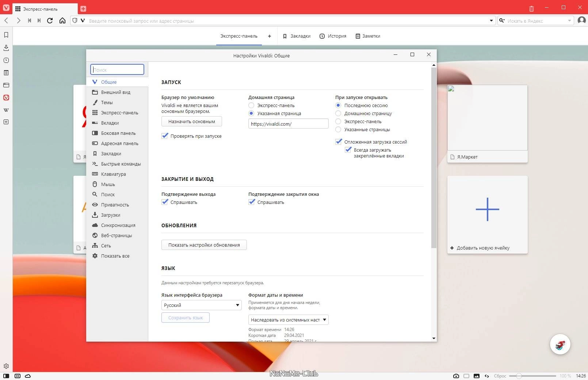The width and height of the screenshot is (588, 380).
Task: Select "Последнюю сессию" startup option
Action: (x=338, y=105)
